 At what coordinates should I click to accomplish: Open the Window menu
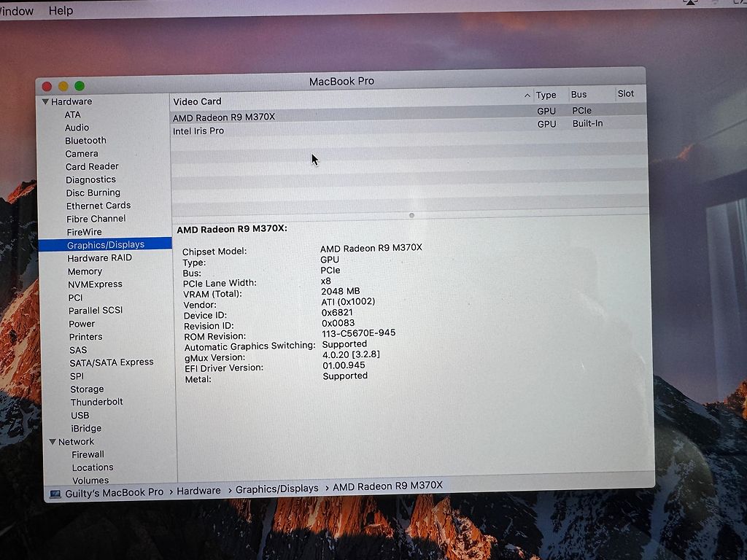click(17, 11)
